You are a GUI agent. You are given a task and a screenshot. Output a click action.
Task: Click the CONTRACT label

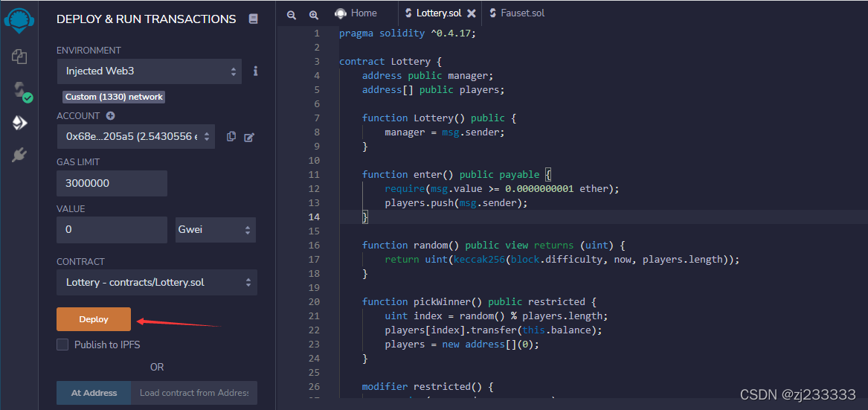pos(80,261)
